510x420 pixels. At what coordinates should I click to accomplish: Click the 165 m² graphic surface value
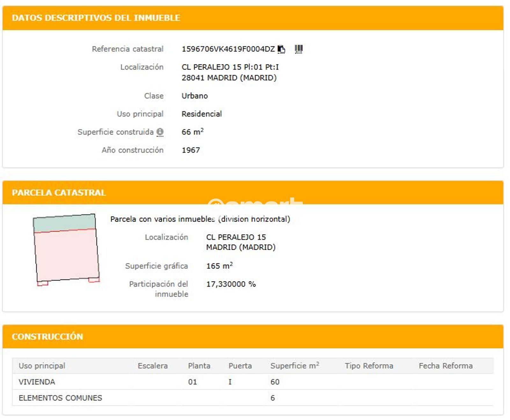219,266
